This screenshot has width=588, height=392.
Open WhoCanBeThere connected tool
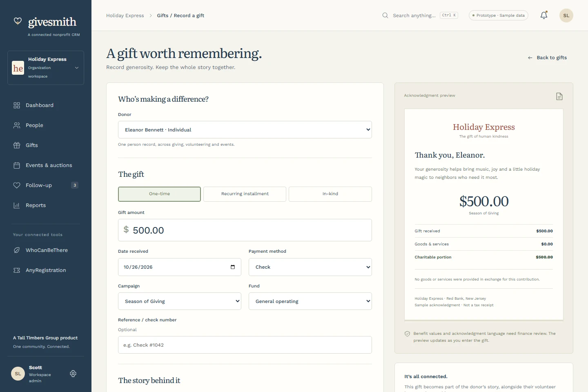pos(46,250)
